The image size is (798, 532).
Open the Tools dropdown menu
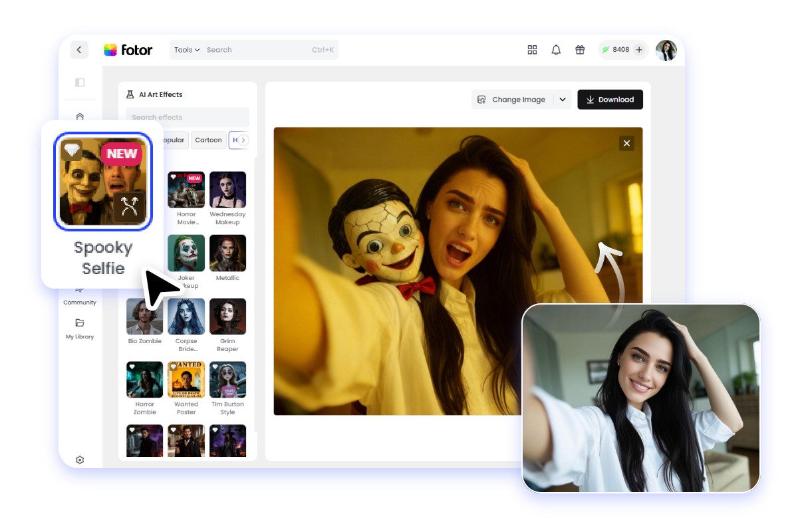pos(186,49)
